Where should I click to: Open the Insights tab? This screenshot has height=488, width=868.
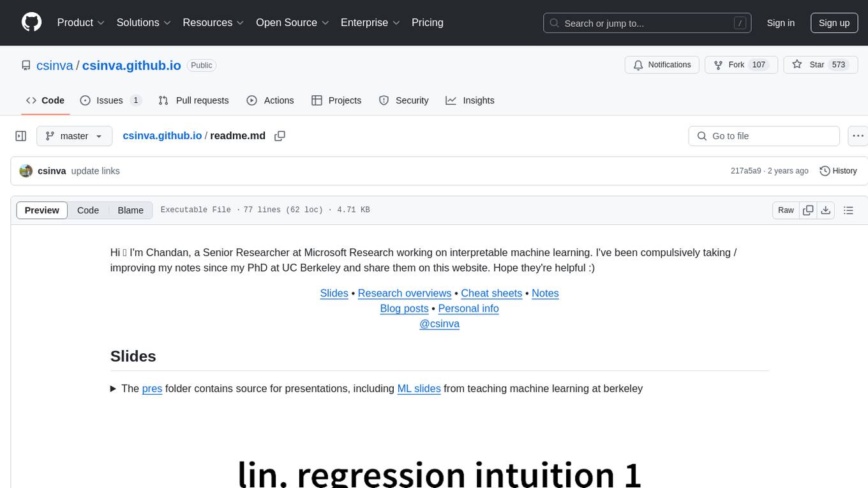[470, 100]
